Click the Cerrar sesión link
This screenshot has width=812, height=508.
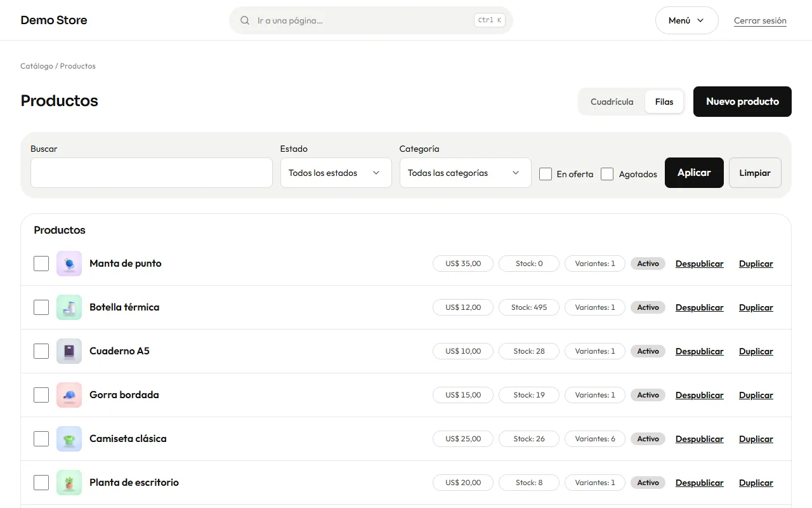(x=760, y=21)
